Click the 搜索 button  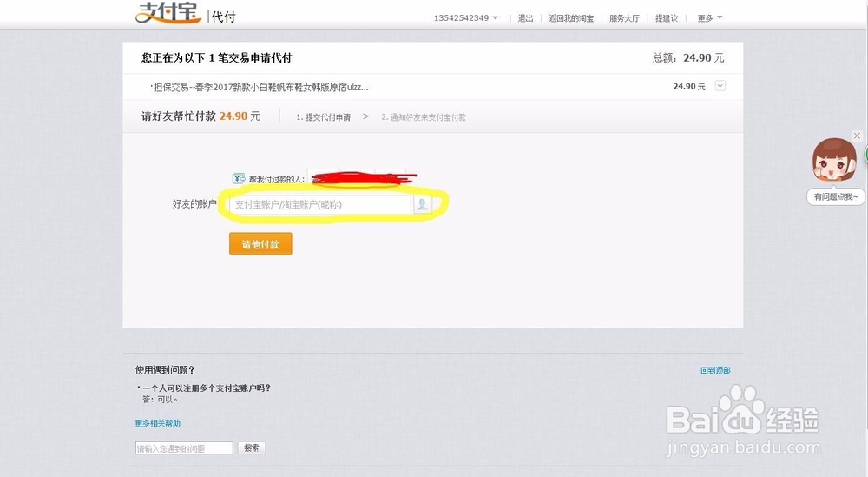point(252,447)
